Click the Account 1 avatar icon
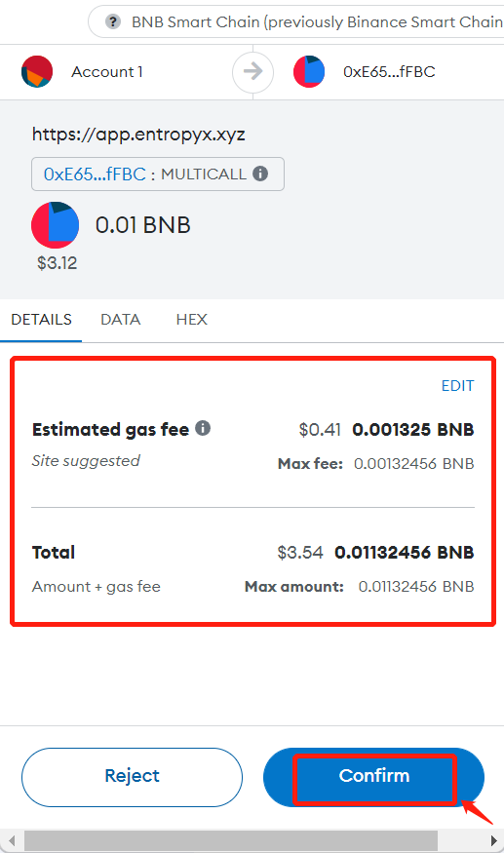Viewport: 504px width, 853px height. point(37,71)
